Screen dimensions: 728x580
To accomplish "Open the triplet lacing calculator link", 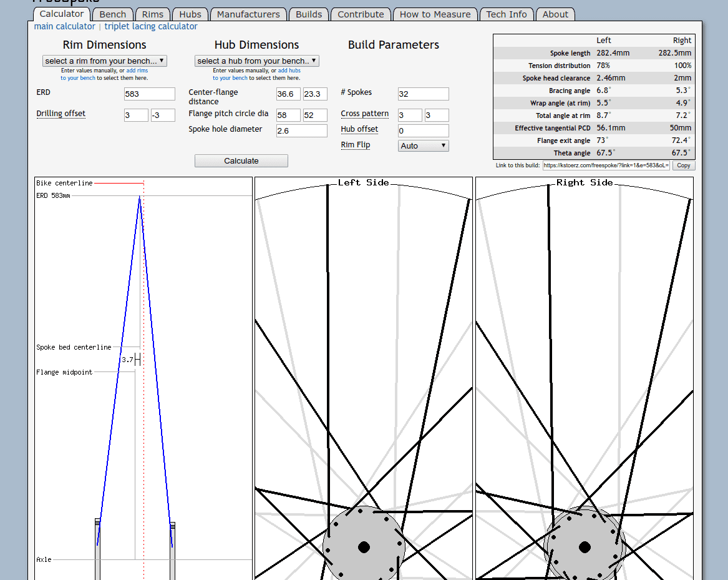I will point(151,26).
